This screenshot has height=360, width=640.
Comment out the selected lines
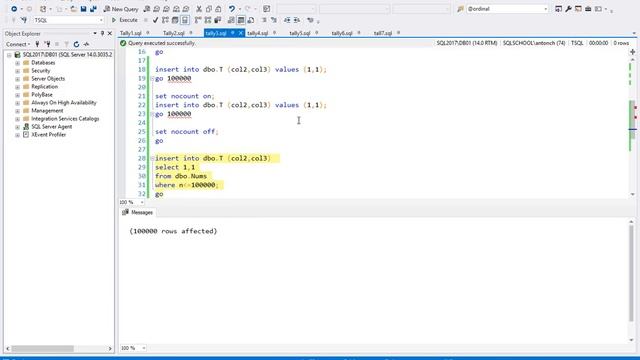click(264, 20)
